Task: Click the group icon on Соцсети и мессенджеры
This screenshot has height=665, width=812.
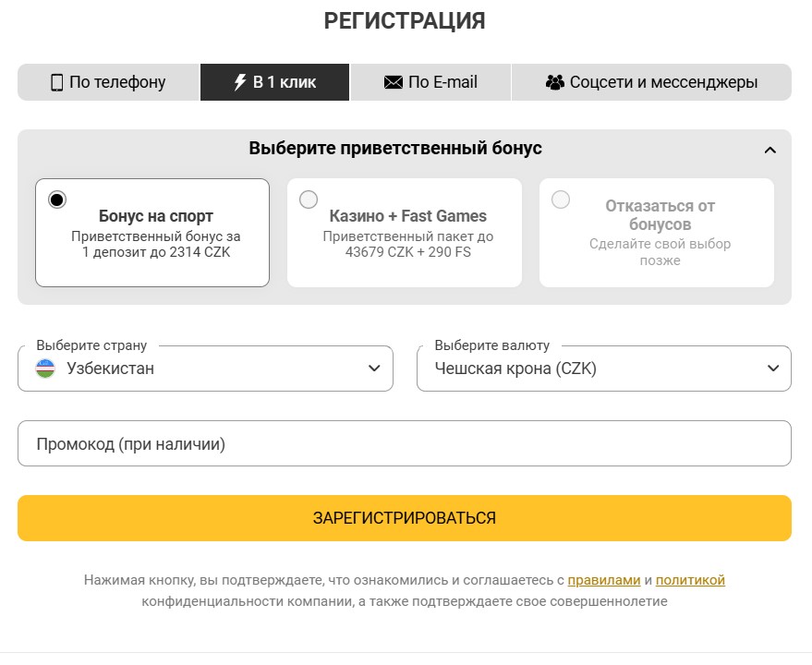Action: [x=555, y=81]
